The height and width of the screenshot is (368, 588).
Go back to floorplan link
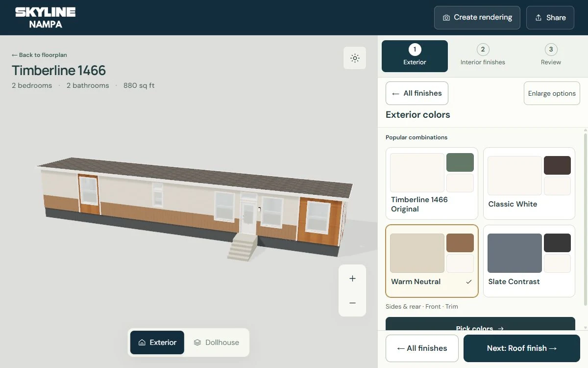(x=39, y=55)
